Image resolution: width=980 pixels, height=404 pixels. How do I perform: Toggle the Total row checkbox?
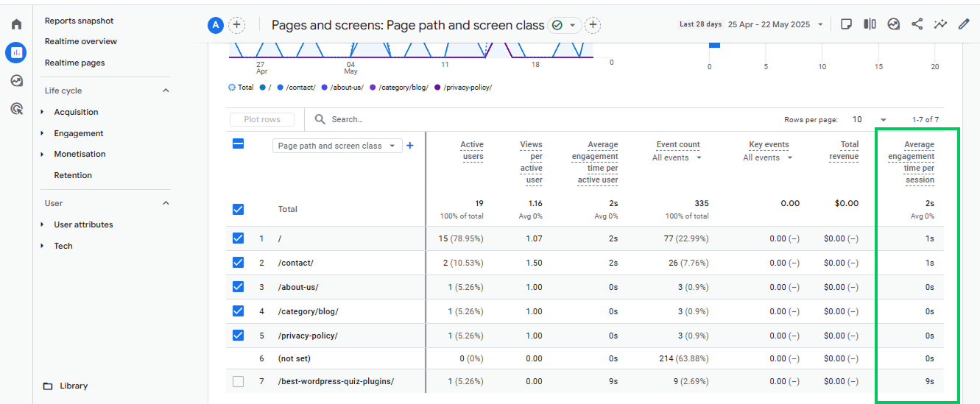pos(238,209)
